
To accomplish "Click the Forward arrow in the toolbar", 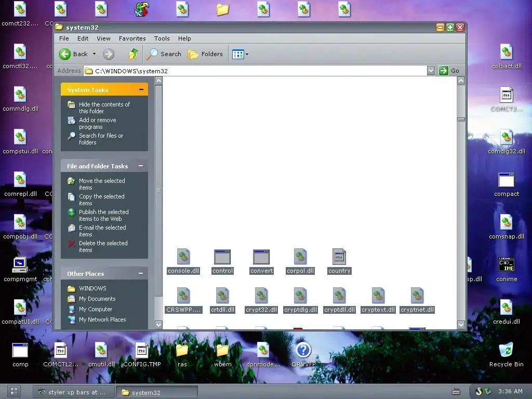I will pos(109,54).
